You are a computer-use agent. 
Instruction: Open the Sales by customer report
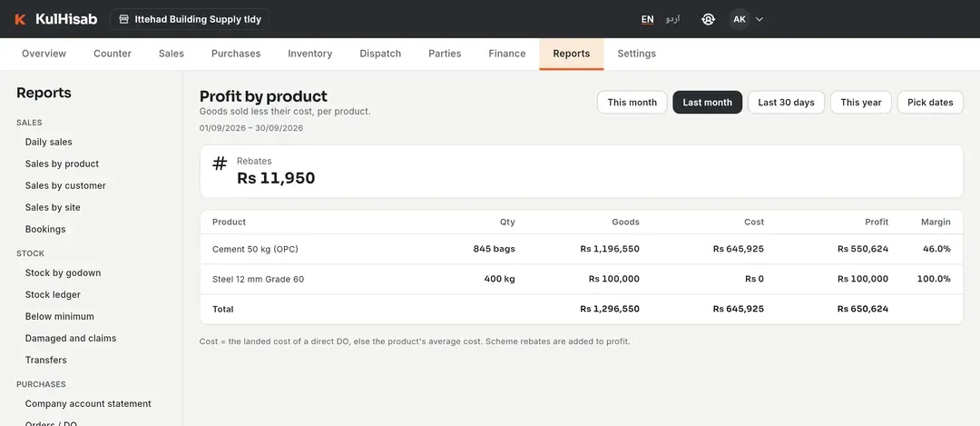tap(65, 186)
